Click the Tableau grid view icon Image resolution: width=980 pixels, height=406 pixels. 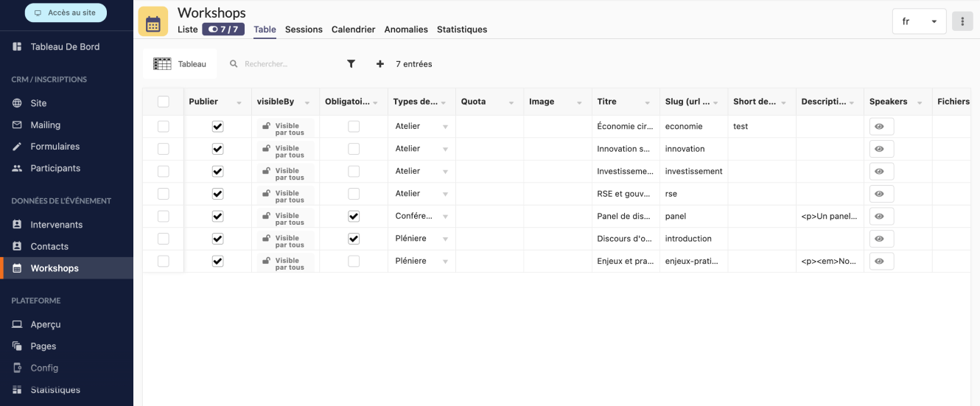coord(162,64)
